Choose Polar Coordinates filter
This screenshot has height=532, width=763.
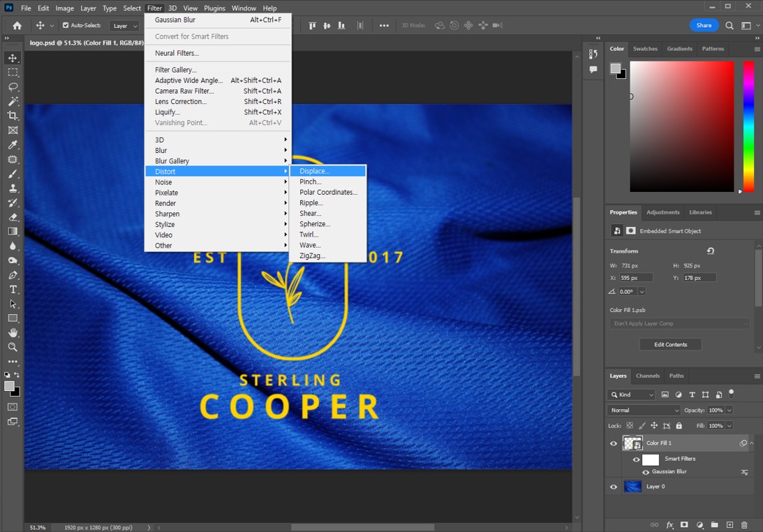pos(327,192)
